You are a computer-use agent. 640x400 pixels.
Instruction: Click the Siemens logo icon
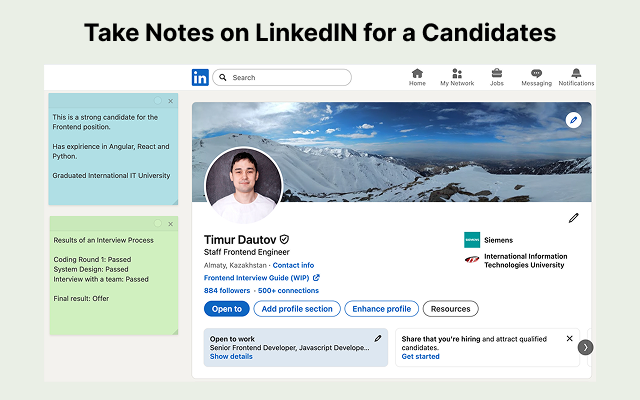[472, 240]
